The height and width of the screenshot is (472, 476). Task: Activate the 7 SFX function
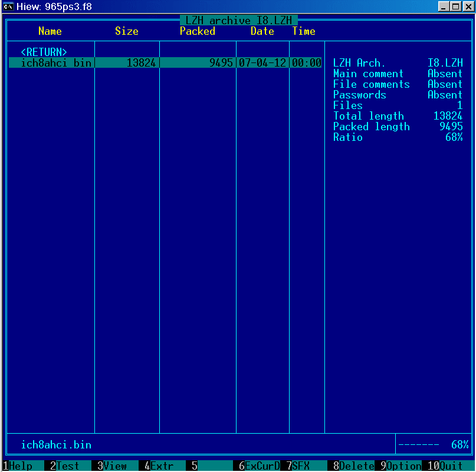(x=300, y=466)
